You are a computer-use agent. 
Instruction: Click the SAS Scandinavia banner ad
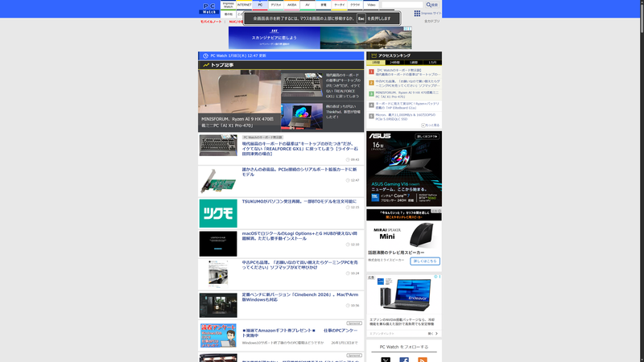(x=320, y=38)
